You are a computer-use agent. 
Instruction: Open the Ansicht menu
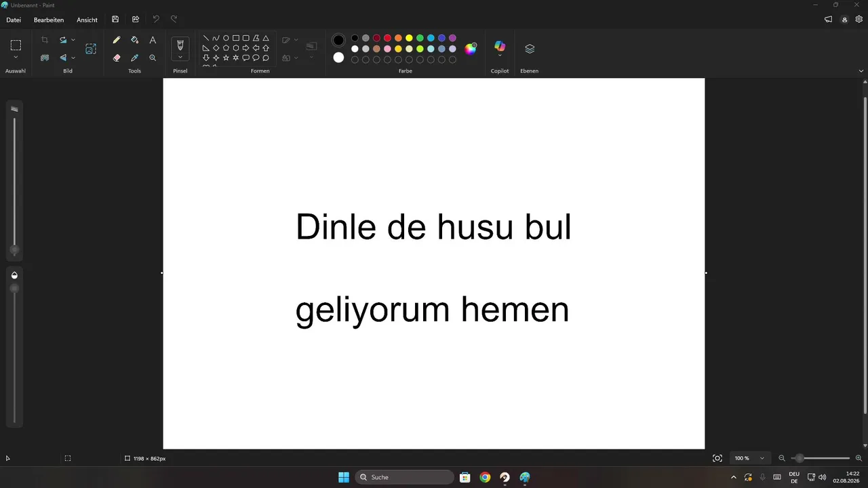pos(87,20)
